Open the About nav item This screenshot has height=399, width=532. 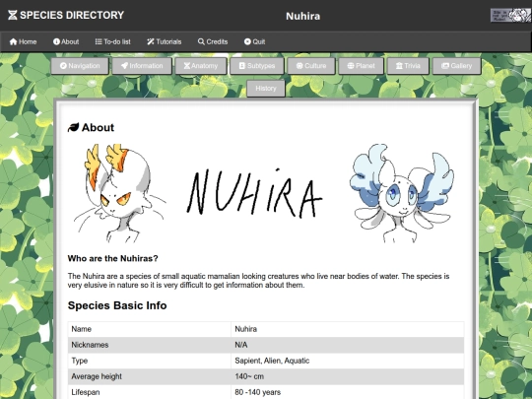coord(66,41)
